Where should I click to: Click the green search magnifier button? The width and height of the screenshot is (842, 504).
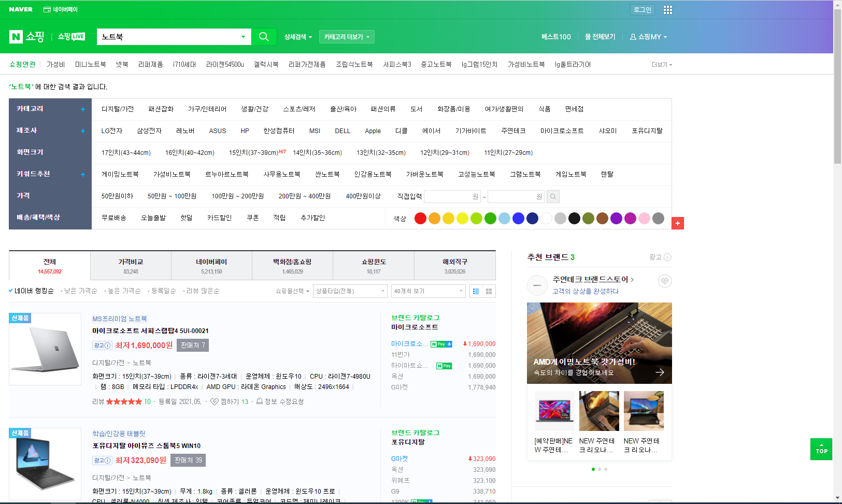(x=264, y=37)
